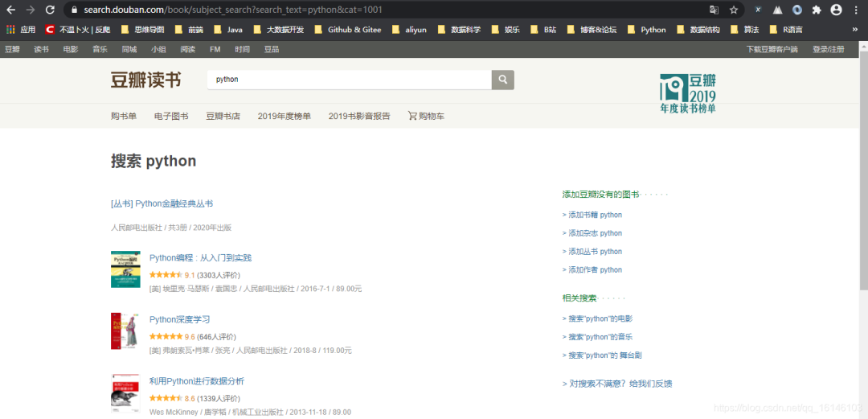Open the 数据科学 bookmark folder

coord(459,30)
